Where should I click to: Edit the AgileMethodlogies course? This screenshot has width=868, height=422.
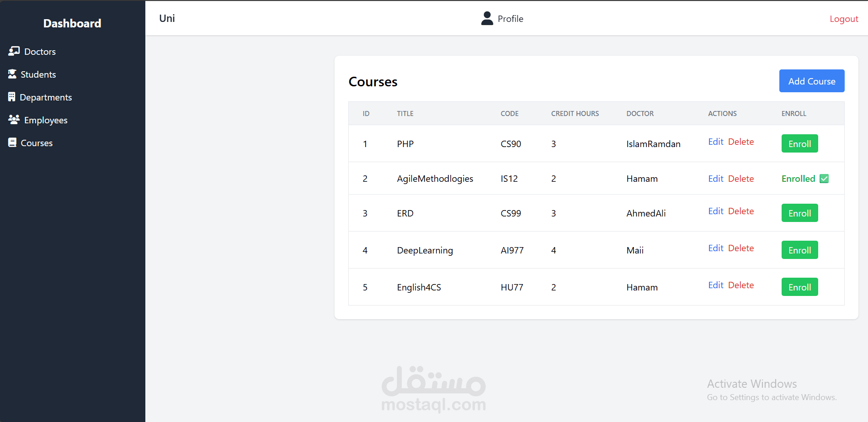click(716, 179)
